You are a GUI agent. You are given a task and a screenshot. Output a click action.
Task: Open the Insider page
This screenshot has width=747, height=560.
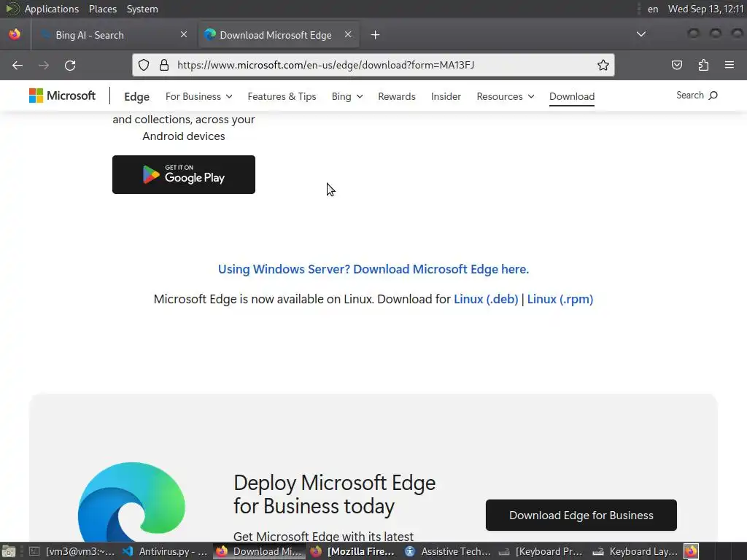click(x=446, y=96)
